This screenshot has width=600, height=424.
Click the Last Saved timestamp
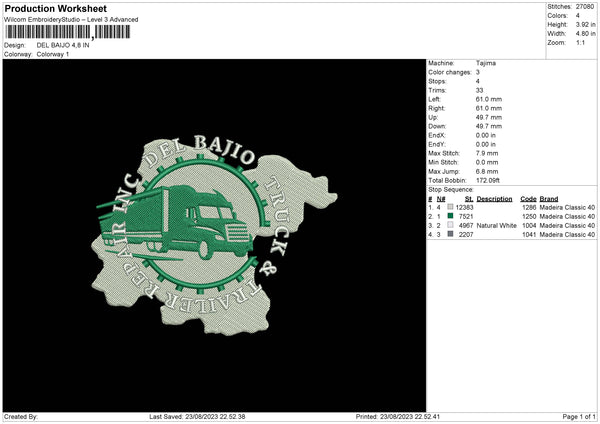(x=197, y=416)
